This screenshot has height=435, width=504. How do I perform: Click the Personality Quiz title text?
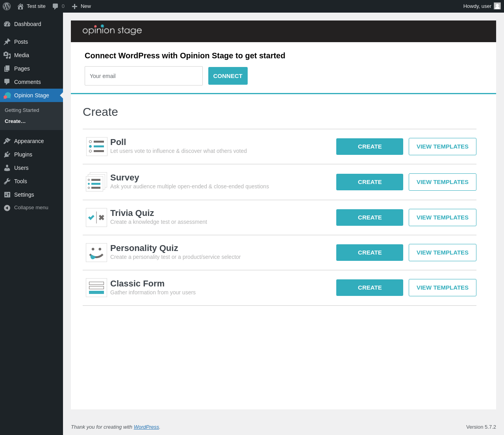tap(144, 248)
